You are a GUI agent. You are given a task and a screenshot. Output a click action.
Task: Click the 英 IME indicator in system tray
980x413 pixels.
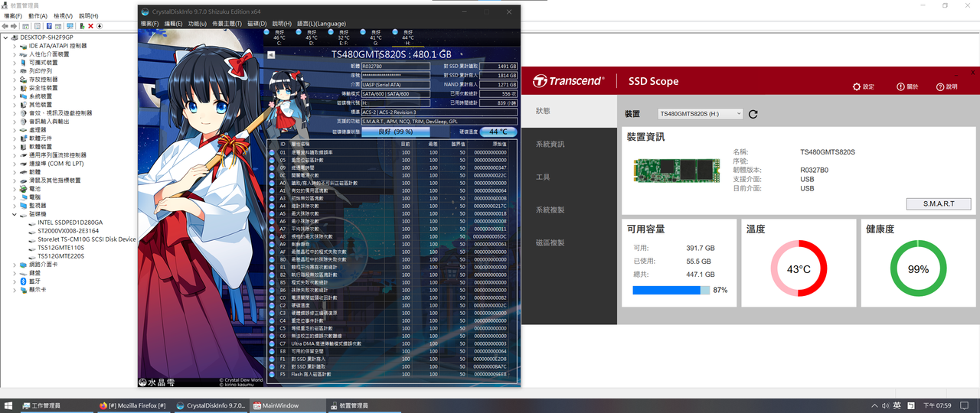897,405
